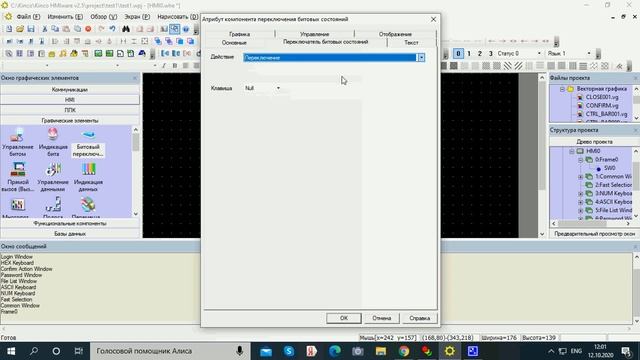Click the Справка button
Image resolution: width=640 pixels, height=360 pixels.
(x=420, y=318)
